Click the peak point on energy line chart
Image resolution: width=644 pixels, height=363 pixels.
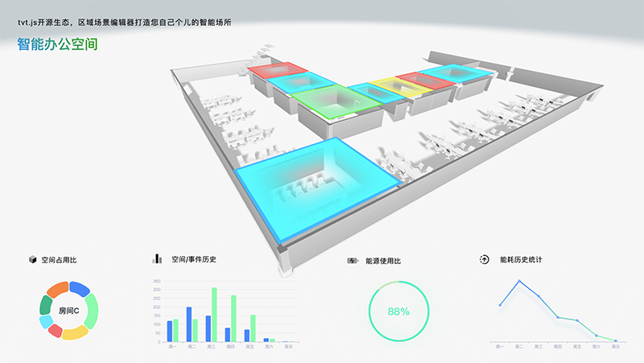[519, 281]
